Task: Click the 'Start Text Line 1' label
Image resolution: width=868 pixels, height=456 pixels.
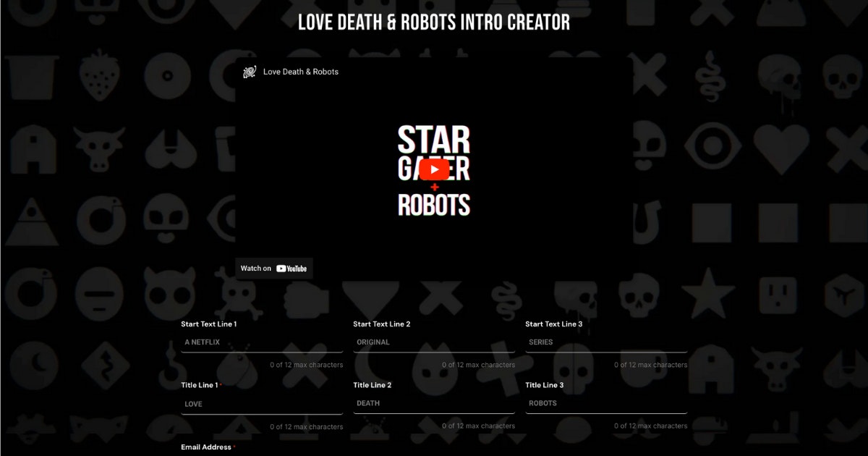Action: click(x=209, y=324)
